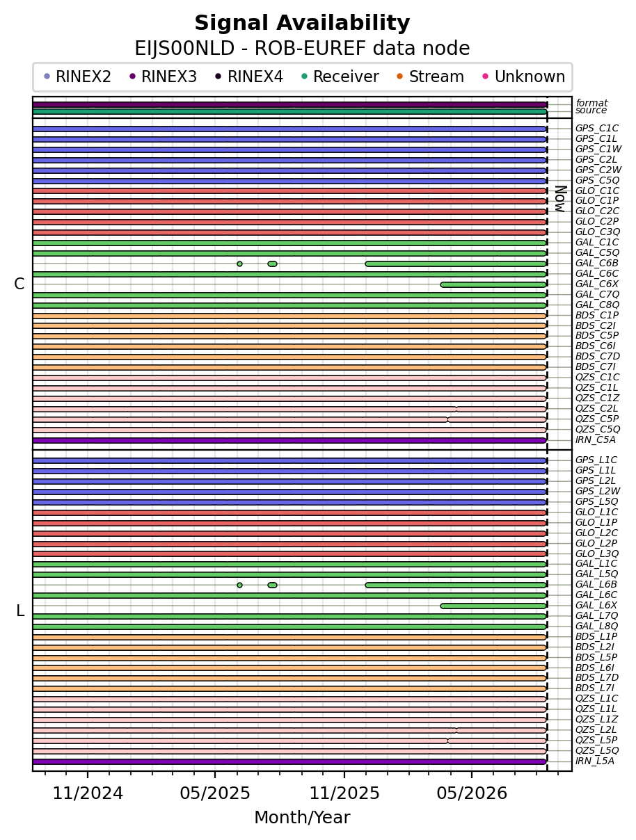The image size is (636, 840).
Task: Click the Month/Year axis title
Action: click(302, 818)
